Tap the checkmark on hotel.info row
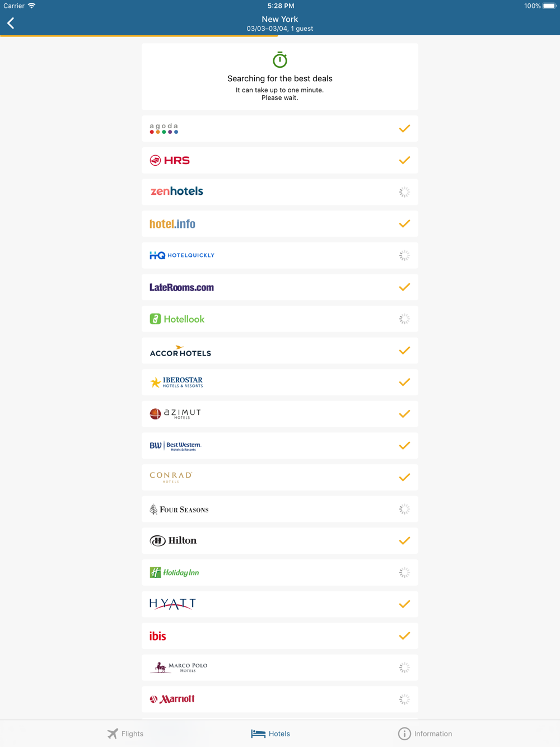 coord(404,224)
